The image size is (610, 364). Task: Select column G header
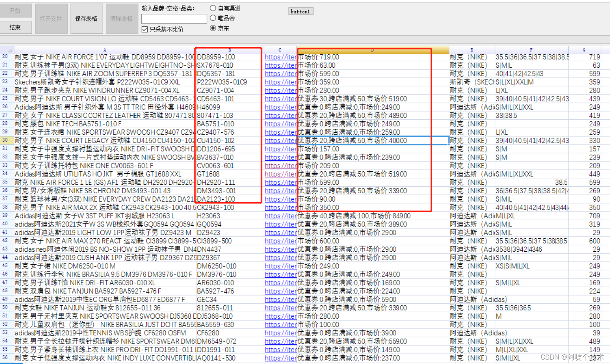point(584,50)
